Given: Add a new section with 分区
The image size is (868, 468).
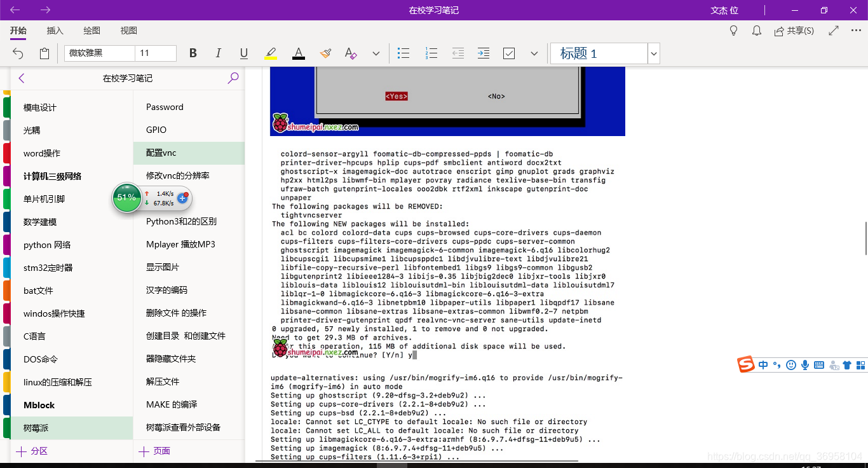Looking at the screenshot, I should pos(32,451).
